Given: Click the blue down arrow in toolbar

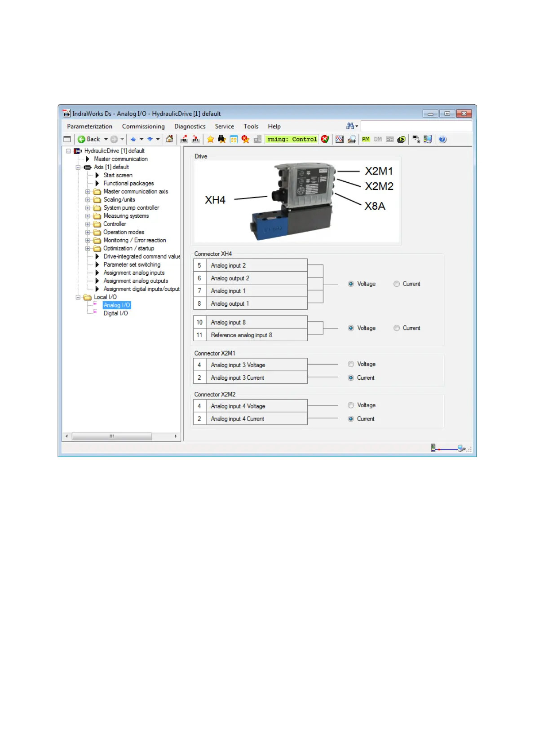Looking at the screenshot, I should (x=150, y=139).
